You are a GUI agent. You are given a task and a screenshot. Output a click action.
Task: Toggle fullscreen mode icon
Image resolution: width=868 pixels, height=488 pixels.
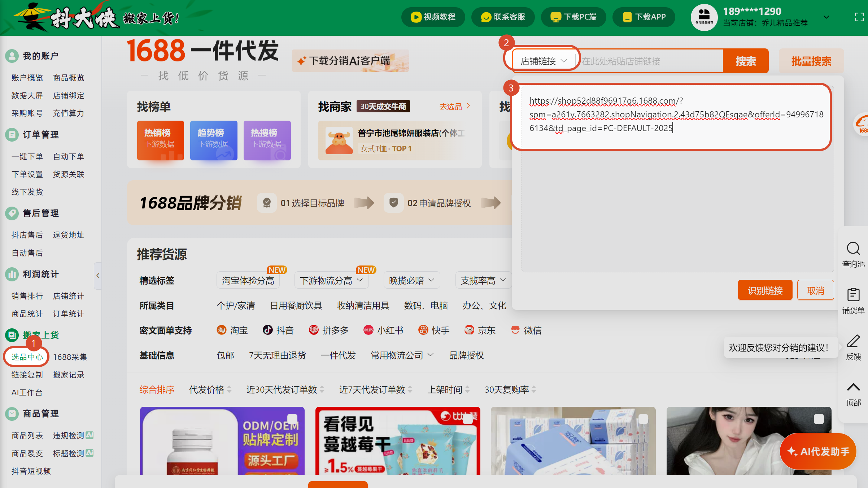tap(859, 17)
